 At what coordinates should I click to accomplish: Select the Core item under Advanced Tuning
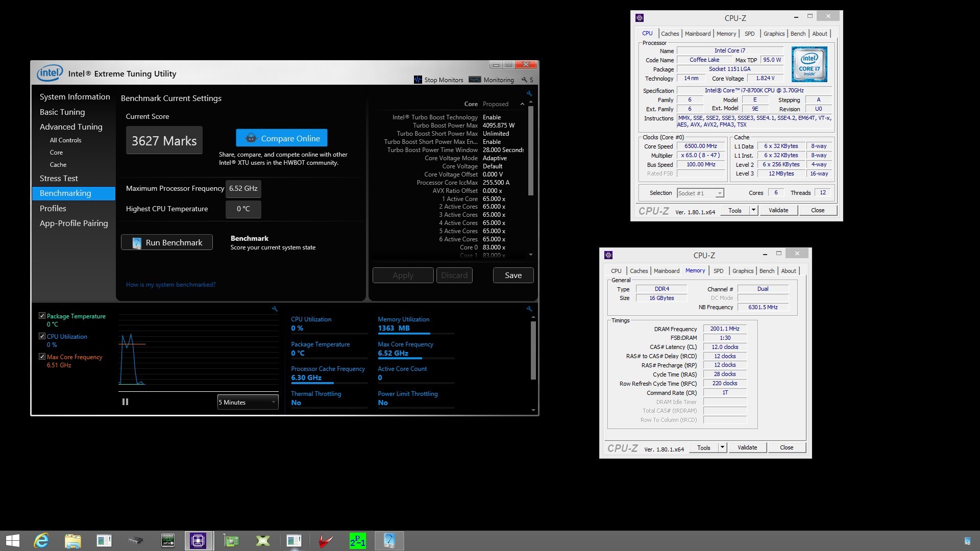56,153
